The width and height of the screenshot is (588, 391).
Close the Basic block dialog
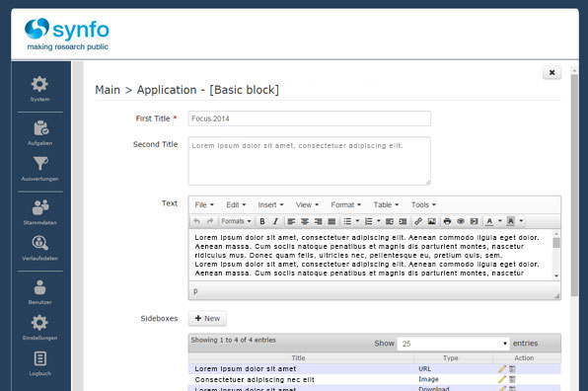point(552,72)
